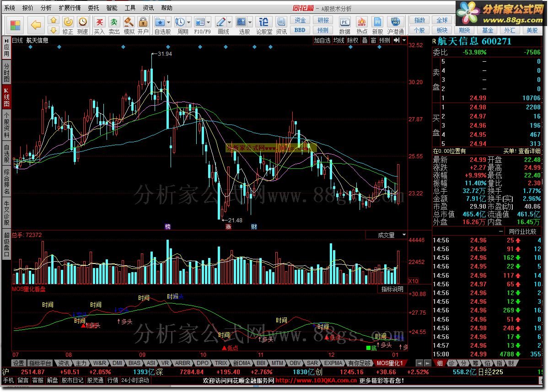Open the 超级盘口 sidebar tab
The height and width of the screenshot is (392, 548).
coord(7,245)
